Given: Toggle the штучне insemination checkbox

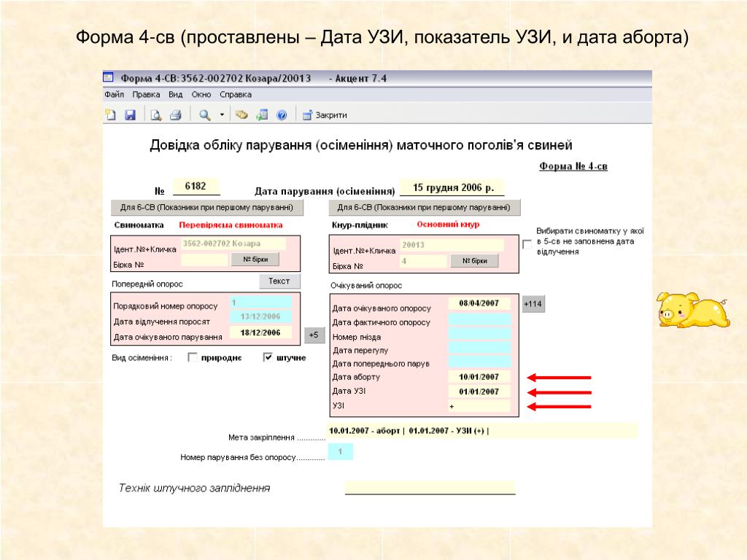Looking at the screenshot, I should 268,357.
